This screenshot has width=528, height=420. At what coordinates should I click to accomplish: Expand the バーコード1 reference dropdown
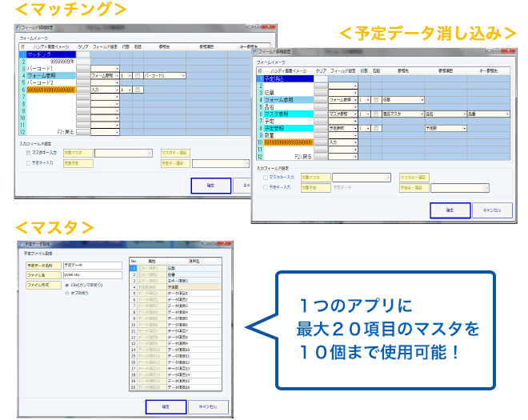point(184,75)
